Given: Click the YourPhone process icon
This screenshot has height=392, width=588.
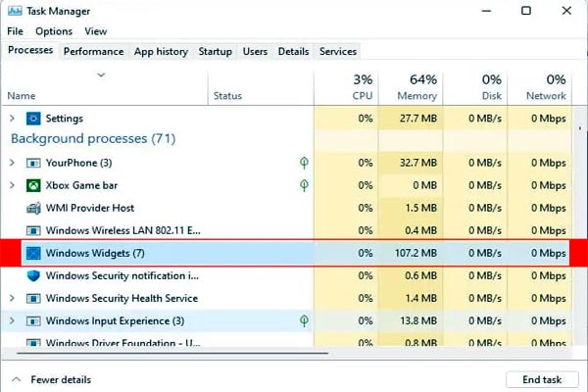Looking at the screenshot, I should pyautogui.click(x=33, y=164).
